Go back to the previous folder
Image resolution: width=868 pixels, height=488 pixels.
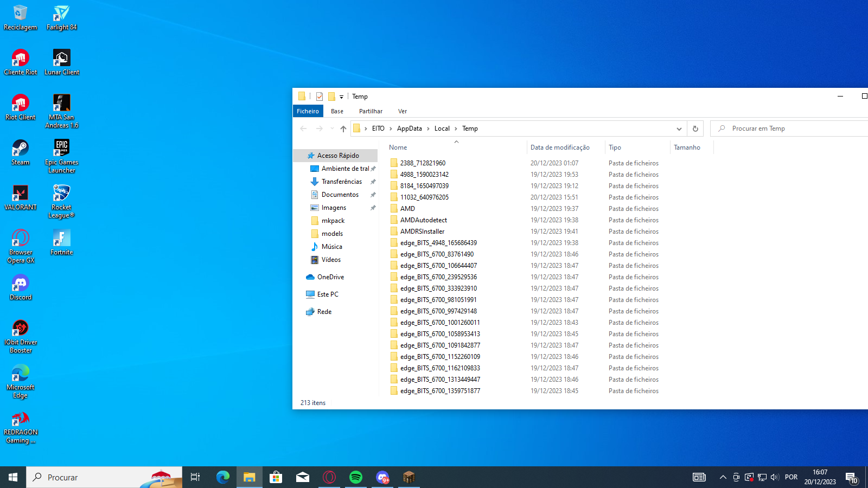303,129
